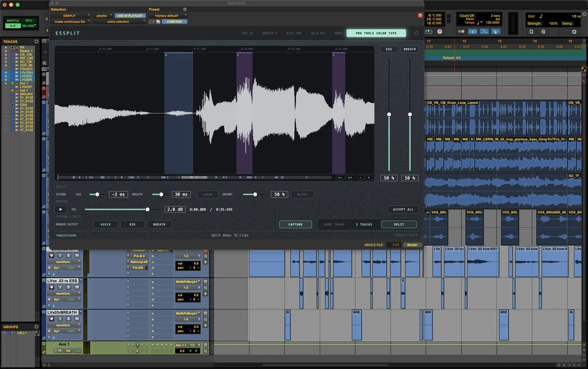The width and height of the screenshot is (588, 369).
Task: Click the ESSPLIT monitor play button
Action: [x=61, y=209]
